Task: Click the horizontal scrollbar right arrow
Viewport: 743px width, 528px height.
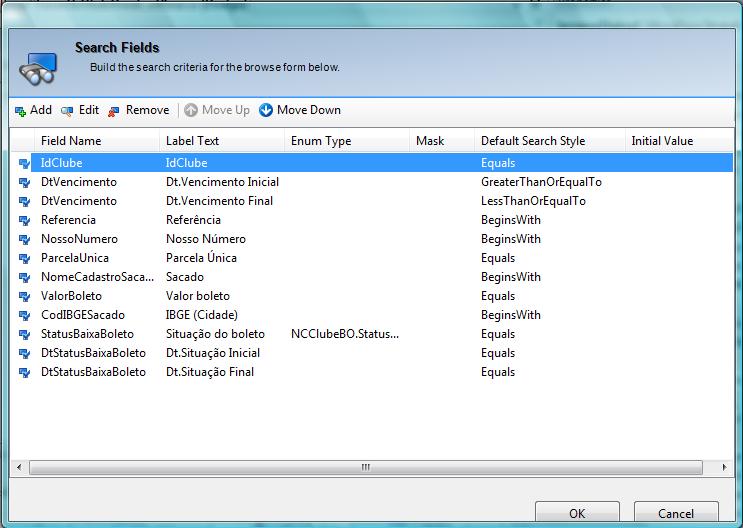Action: (725, 467)
